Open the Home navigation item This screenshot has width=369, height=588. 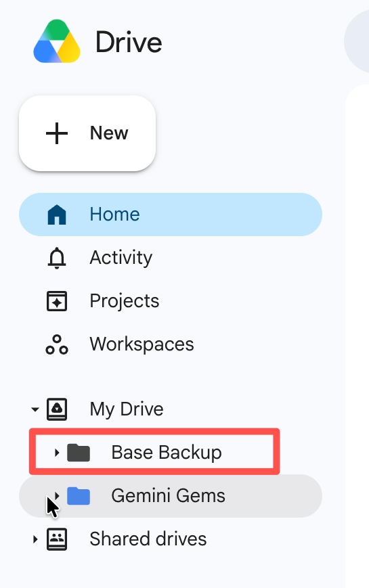pyautogui.click(x=171, y=214)
